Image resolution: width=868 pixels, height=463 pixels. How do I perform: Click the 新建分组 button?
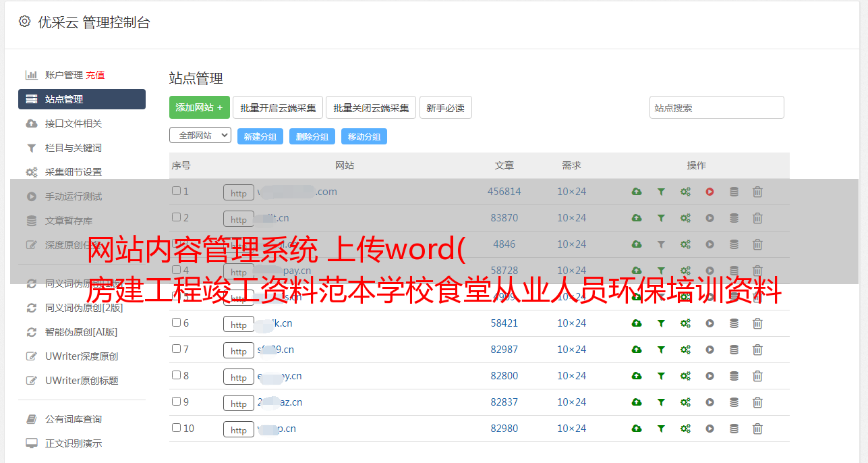[260, 136]
